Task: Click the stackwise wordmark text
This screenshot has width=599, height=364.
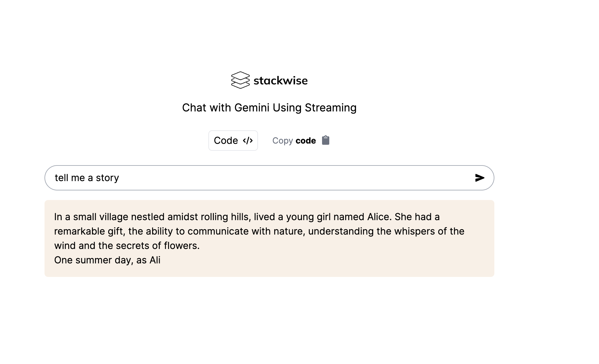Action: pyautogui.click(x=281, y=80)
